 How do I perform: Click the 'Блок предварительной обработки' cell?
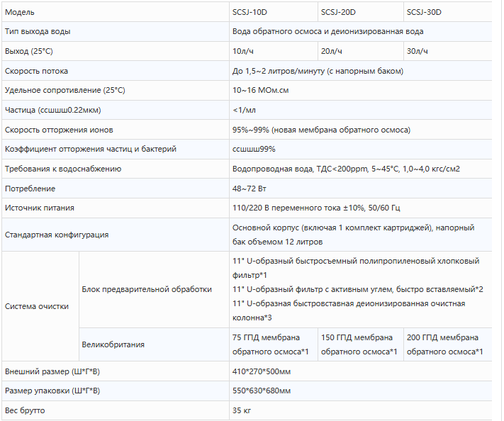click(147, 289)
